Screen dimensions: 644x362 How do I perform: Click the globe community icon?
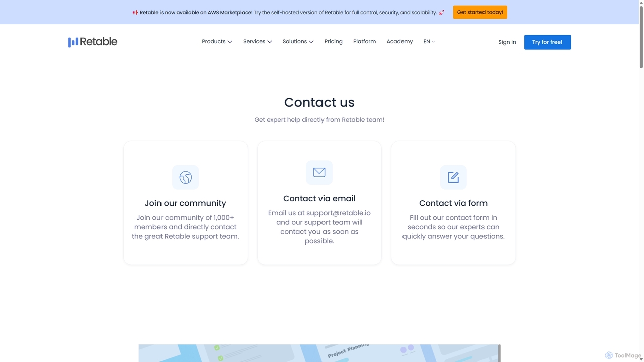[186, 177]
